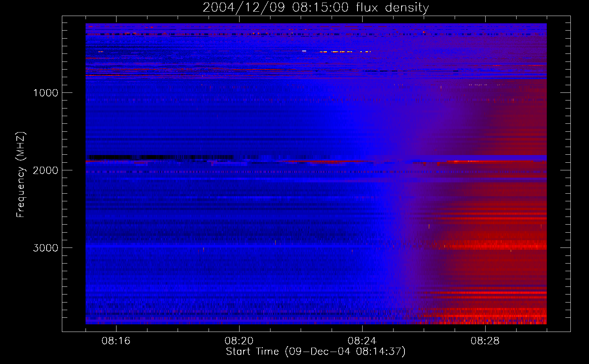Click the 3000 frequency tick label
This screenshot has width=589, height=364.
(46, 248)
